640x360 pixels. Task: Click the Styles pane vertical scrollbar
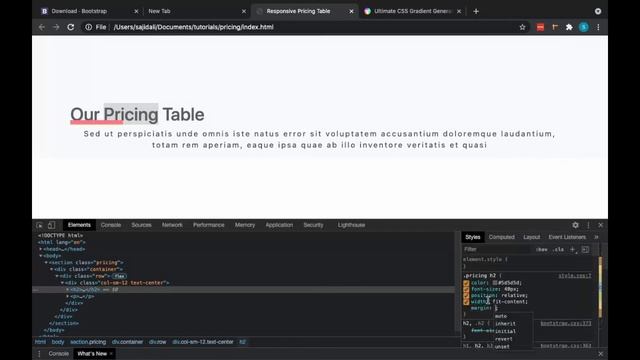(x=600, y=286)
